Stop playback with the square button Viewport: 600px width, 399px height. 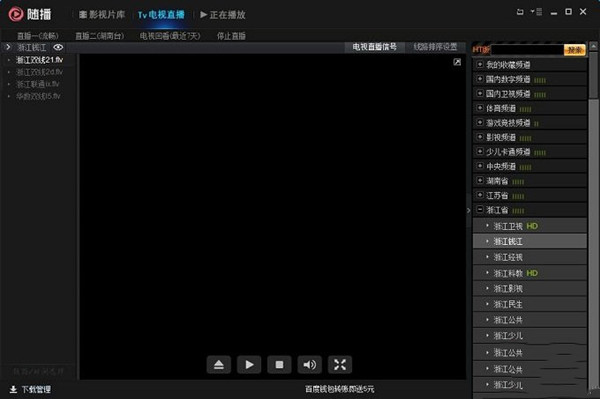(279, 365)
